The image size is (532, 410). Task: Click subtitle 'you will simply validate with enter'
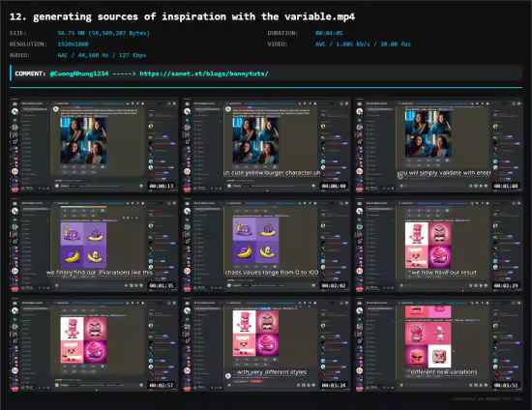(x=444, y=173)
